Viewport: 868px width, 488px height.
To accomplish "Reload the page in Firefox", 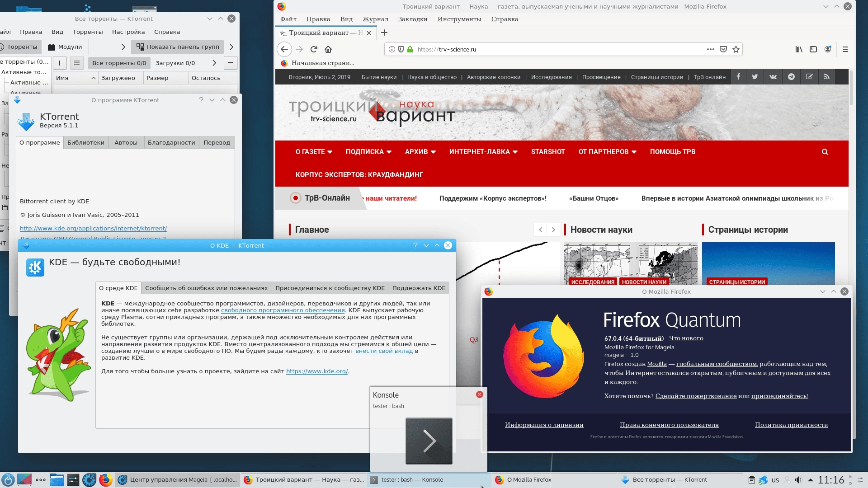I will click(314, 49).
